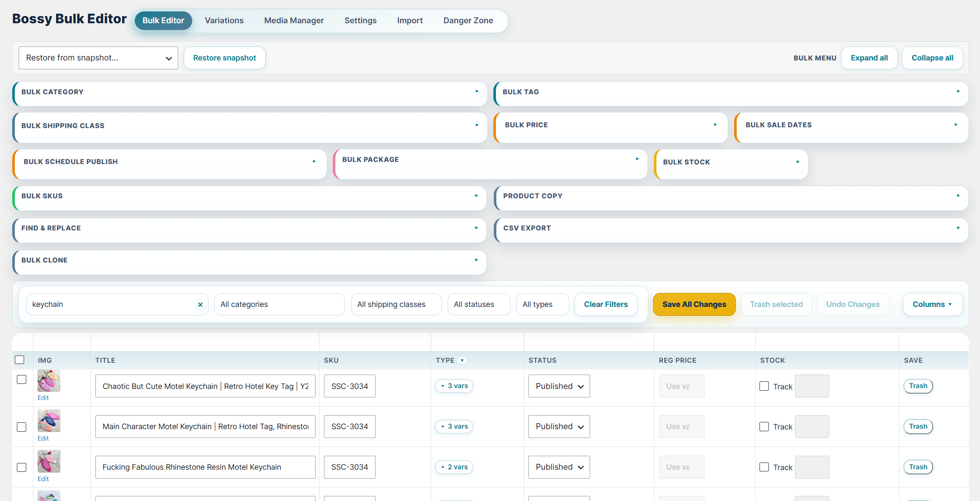
Task: Open the Import tab
Action: tap(410, 21)
